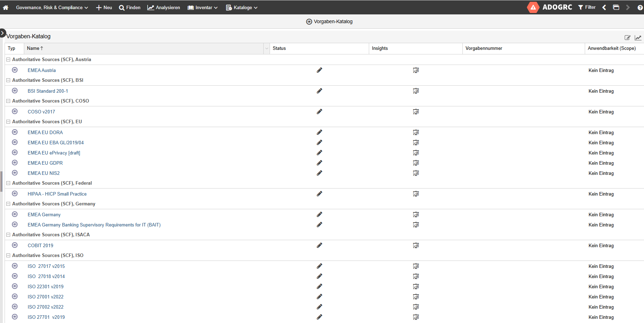This screenshot has width=644, height=323.
Task: Click status pencil icon for EMEA Germany
Action: point(319,215)
